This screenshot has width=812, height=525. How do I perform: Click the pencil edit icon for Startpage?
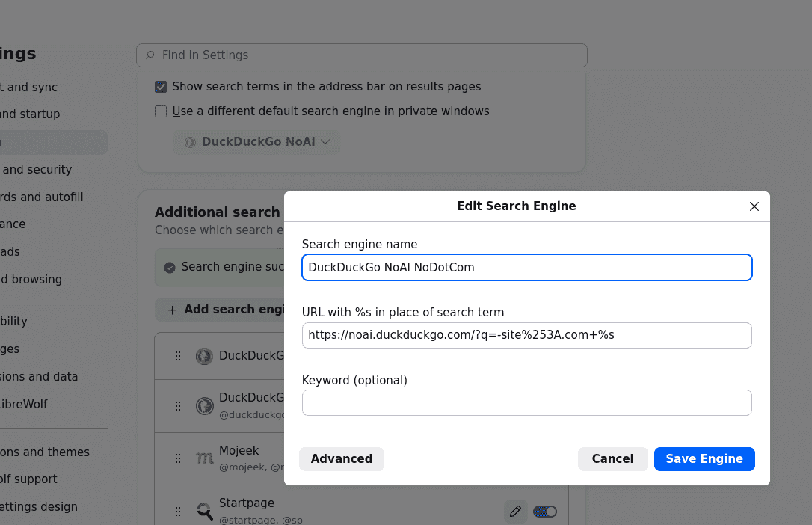point(515,512)
